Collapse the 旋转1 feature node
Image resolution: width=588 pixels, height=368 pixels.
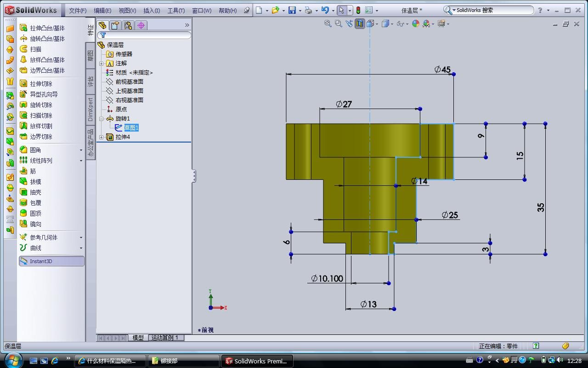point(102,119)
